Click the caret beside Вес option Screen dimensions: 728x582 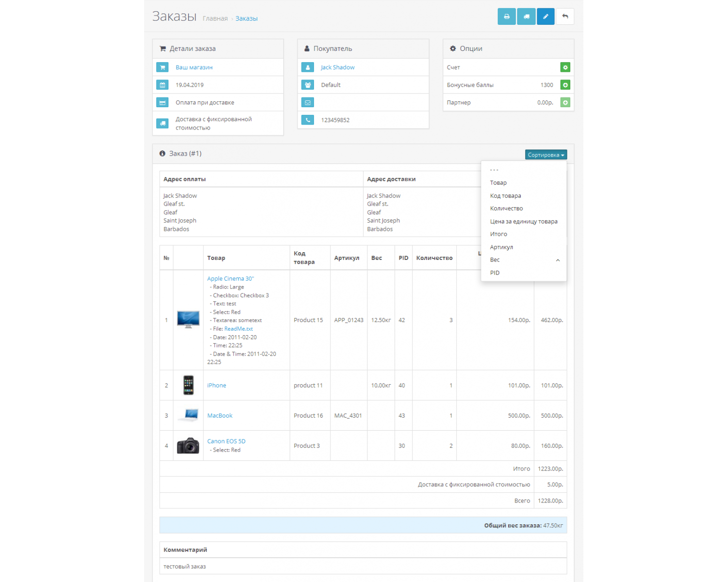558,260
